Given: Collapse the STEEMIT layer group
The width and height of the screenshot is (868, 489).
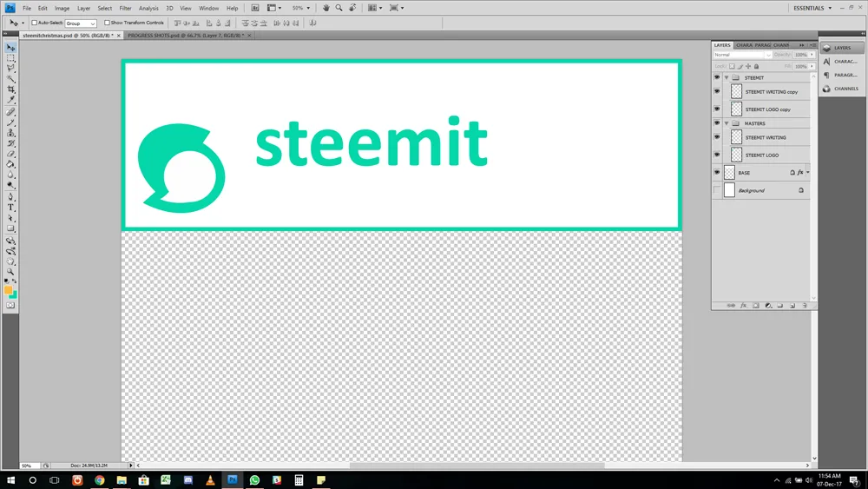Looking at the screenshot, I should tap(727, 77).
